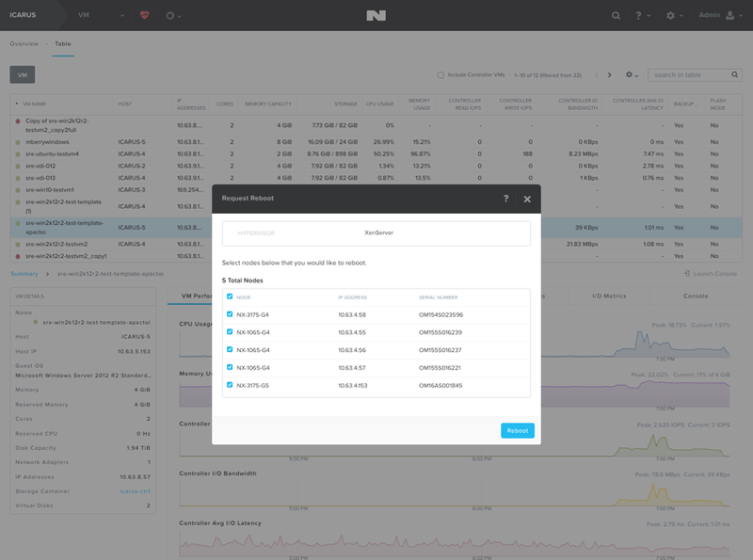Click the heart health status icon

[144, 15]
